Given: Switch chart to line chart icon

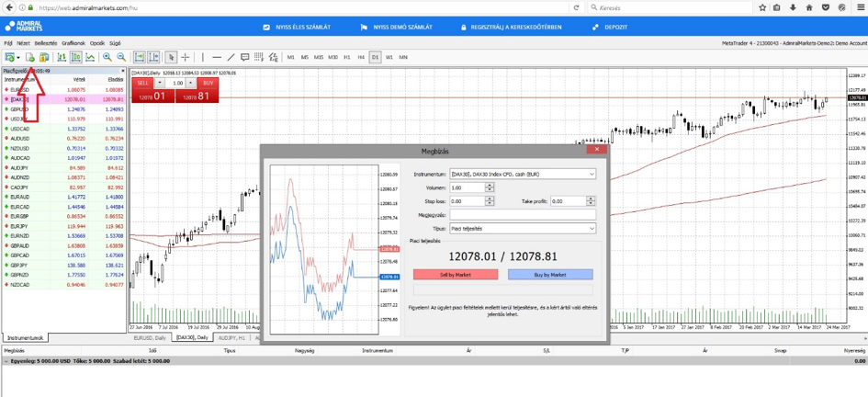Looking at the screenshot, I should [90, 57].
